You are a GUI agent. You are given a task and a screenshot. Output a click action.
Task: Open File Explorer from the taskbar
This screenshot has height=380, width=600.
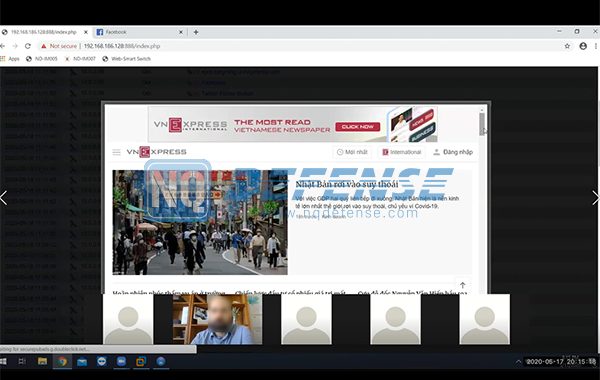[x=42, y=361]
